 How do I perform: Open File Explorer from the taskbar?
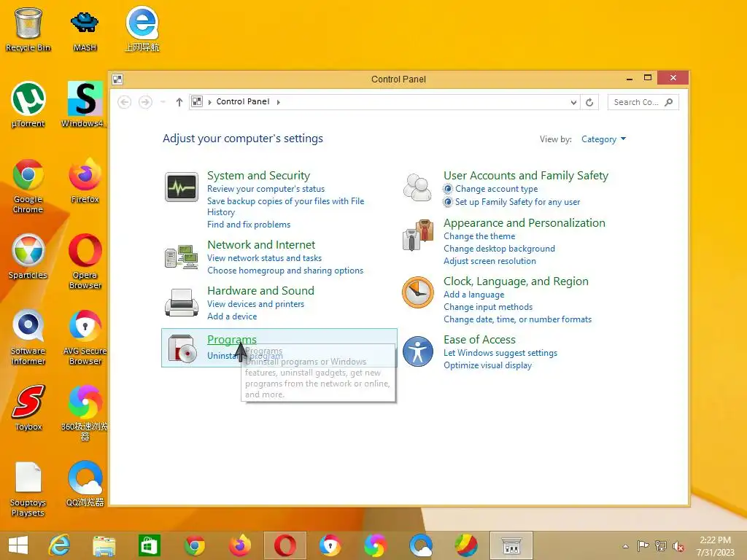point(104,545)
